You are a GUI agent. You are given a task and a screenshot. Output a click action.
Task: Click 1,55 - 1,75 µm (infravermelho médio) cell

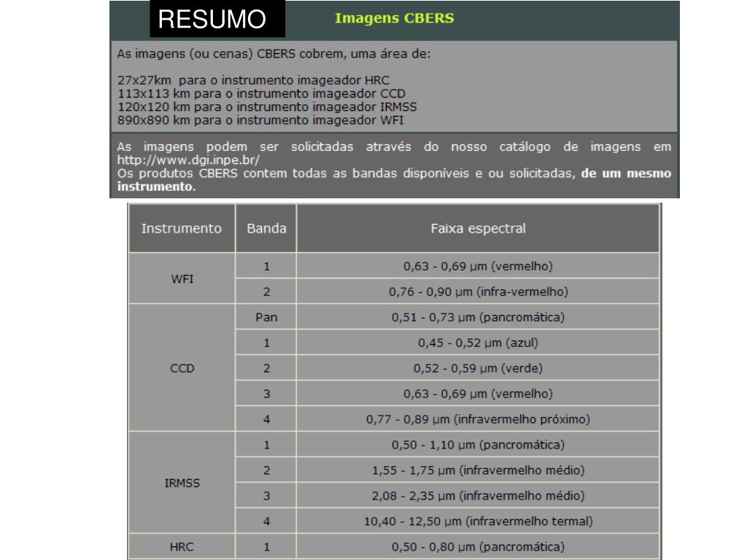pos(478,470)
